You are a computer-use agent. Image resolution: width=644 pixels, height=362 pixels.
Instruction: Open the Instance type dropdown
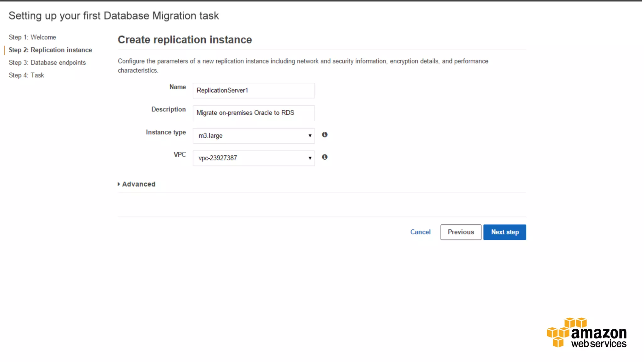coord(253,136)
